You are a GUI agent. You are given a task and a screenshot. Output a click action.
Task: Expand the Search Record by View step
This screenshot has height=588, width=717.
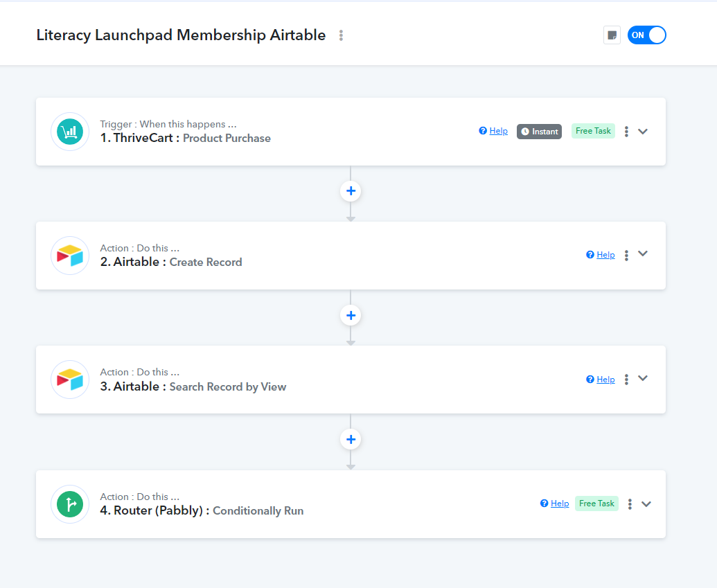[643, 378]
